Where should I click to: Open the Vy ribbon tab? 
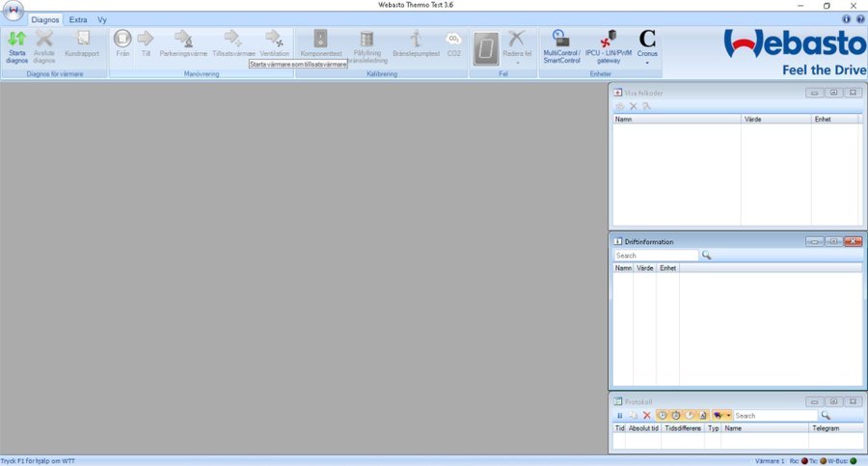tap(102, 19)
